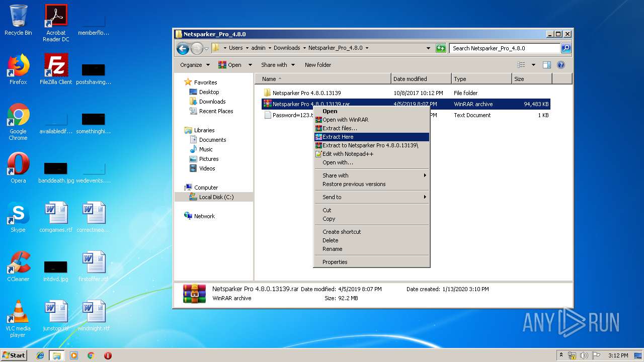Select windmight.rtf desktop file
Viewport: 644px width, 362px height.
click(94, 316)
